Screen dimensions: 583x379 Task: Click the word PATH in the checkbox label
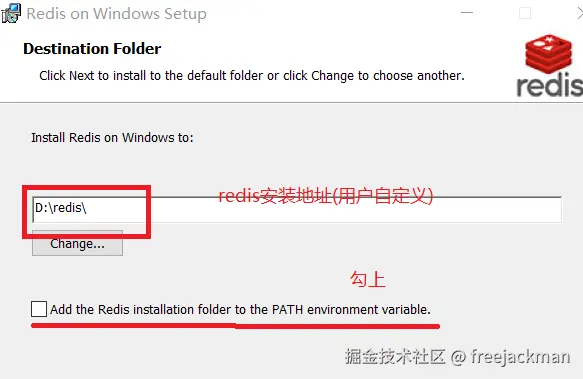[287, 309]
